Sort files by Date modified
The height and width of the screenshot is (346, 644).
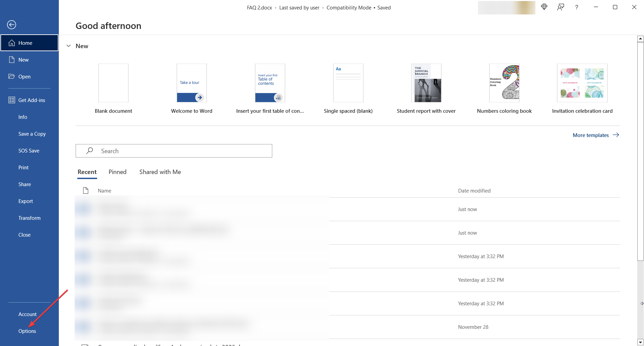[x=474, y=191]
